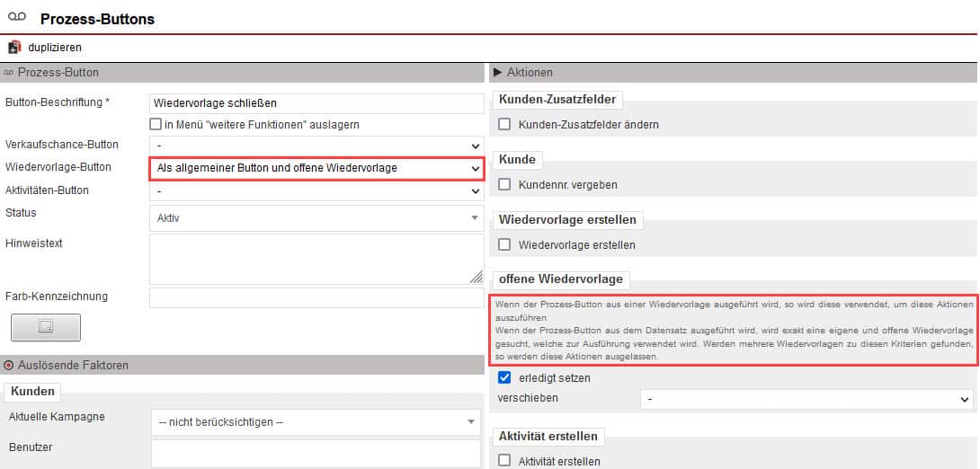Click into the Button-Beschriftung text field
The height and width of the screenshot is (469, 980).
(x=316, y=103)
